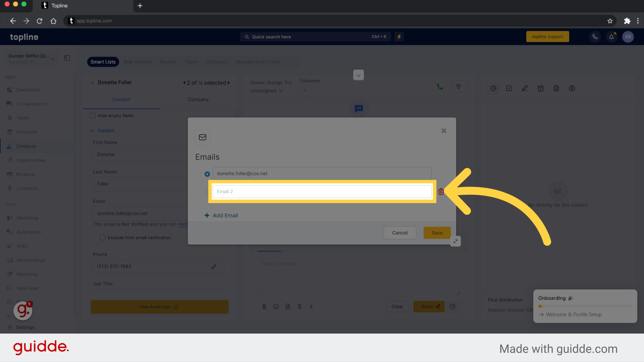Screen dimensions: 644x362
Task: Switch to the Contact tab
Action: coord(121,100)
